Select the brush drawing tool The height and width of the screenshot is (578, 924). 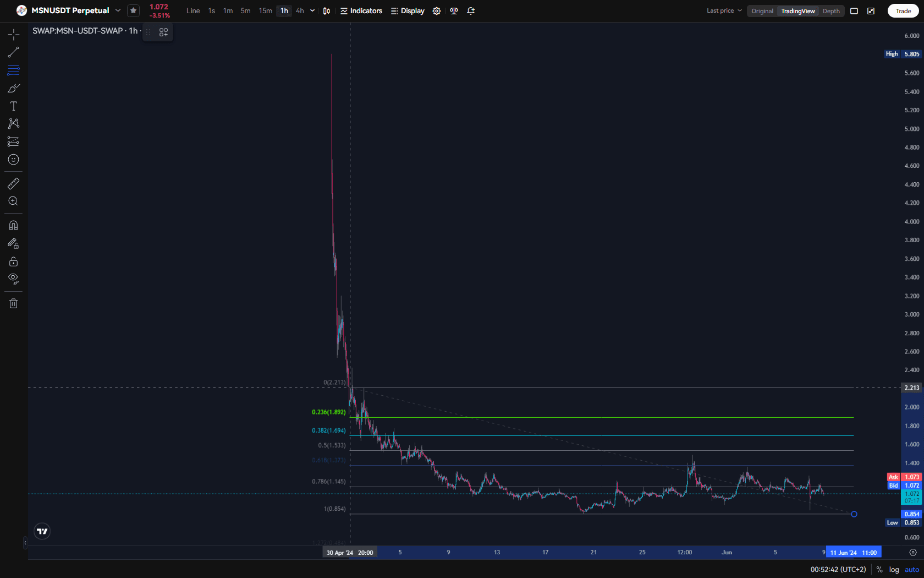[x=14, y=88]
